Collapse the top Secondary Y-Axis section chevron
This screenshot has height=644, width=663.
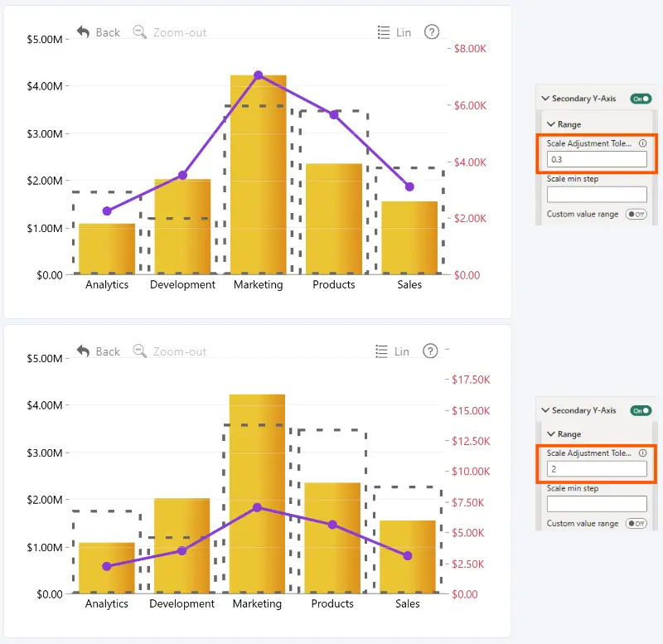point(545,98)
